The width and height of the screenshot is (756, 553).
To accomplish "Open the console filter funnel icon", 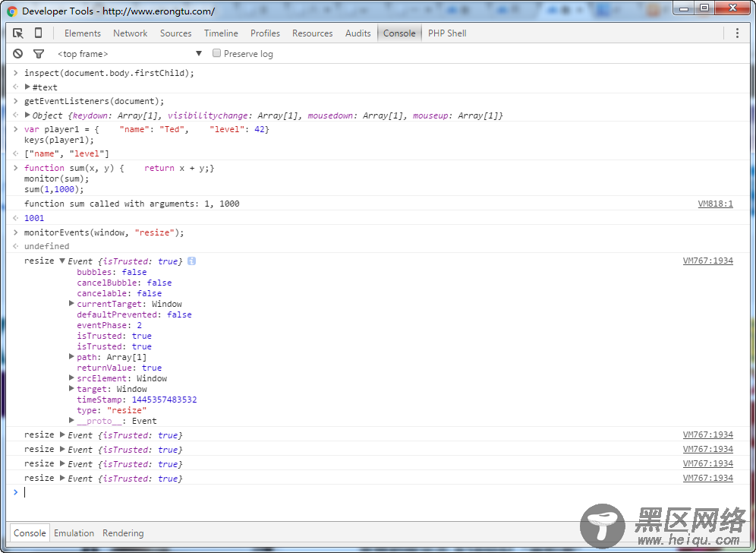I will 39,54.
